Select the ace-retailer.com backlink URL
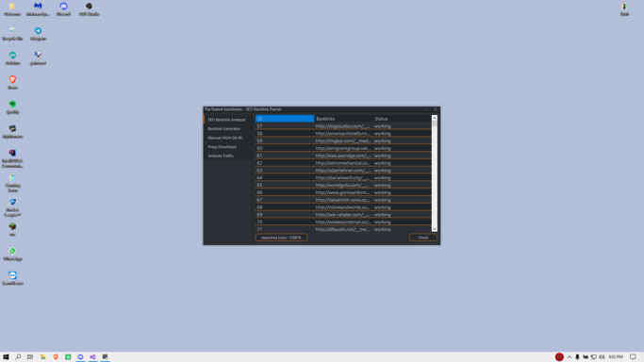 coord(342,215)
